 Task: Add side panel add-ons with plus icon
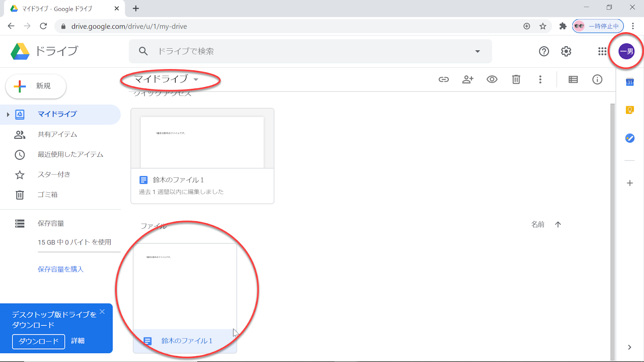point(630,183)
